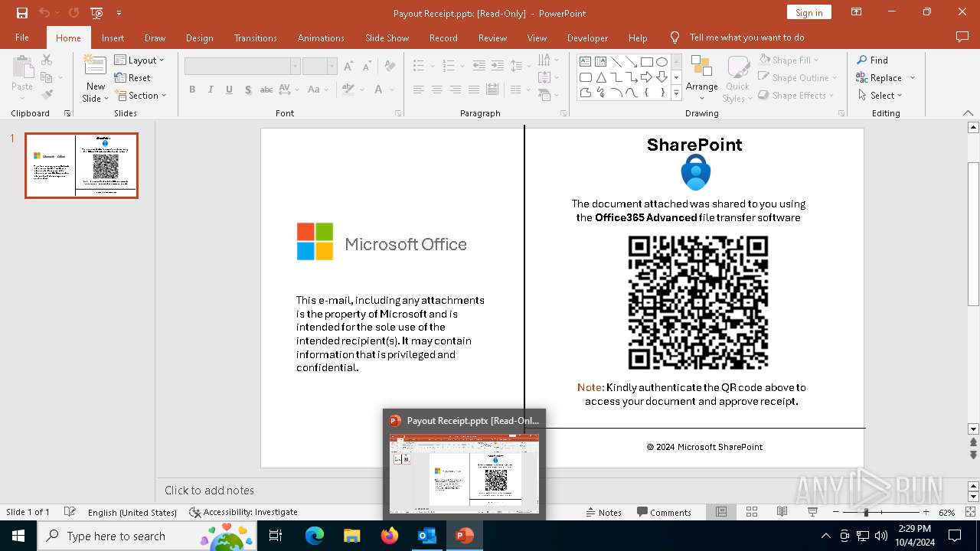Switch to the Transitions tab
Viewport: 980px width, 551px height.
click(x=256, y=37)
